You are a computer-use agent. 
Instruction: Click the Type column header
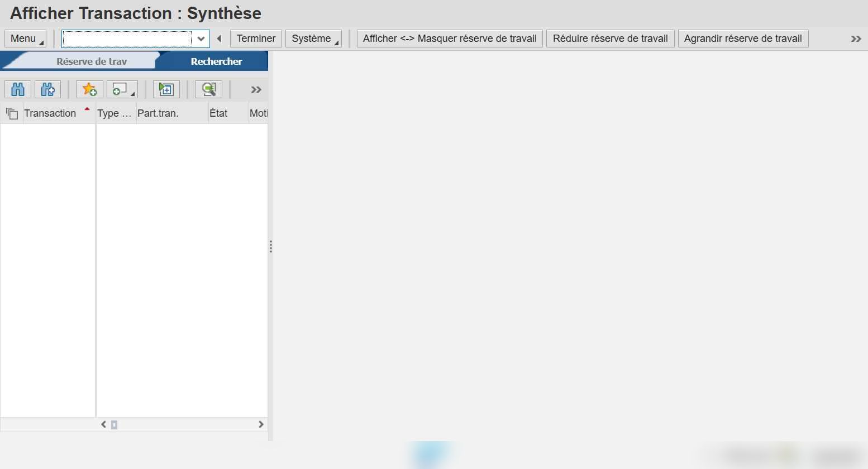coord(116,113)
